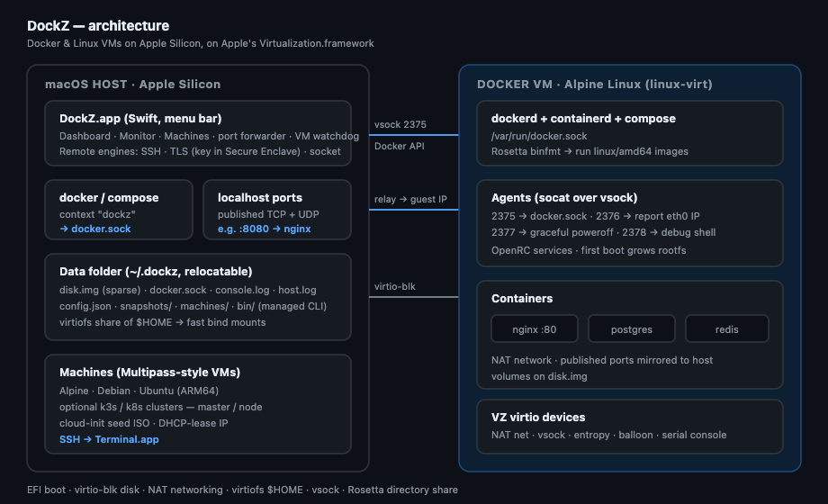Click the 'postgres' container box
The image size is (828, 504).
632,329
